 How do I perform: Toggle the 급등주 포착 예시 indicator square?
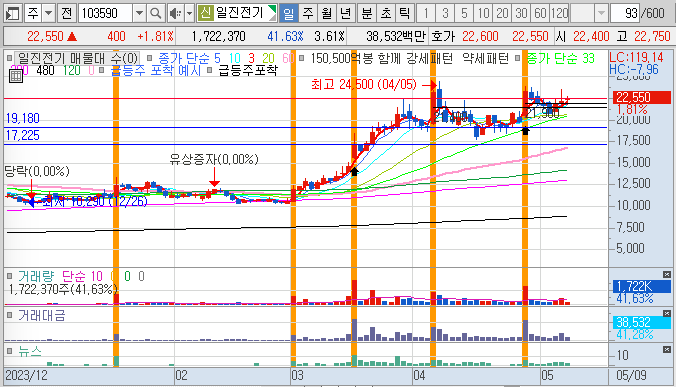tap(102, 70)
